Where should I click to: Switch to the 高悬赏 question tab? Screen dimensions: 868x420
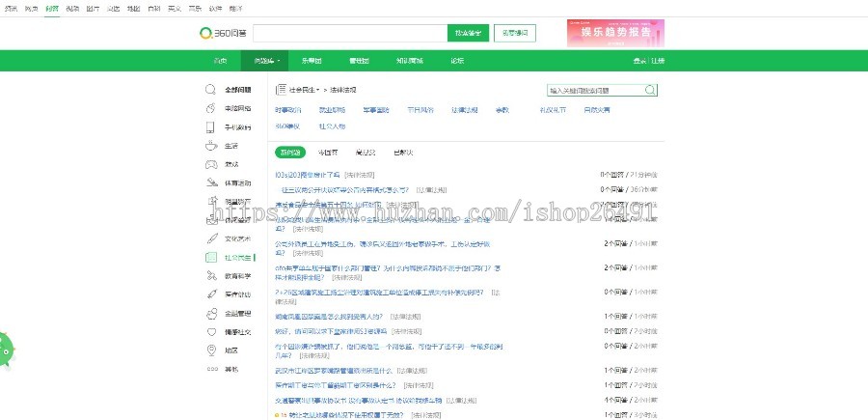click(x=366, y=153)
